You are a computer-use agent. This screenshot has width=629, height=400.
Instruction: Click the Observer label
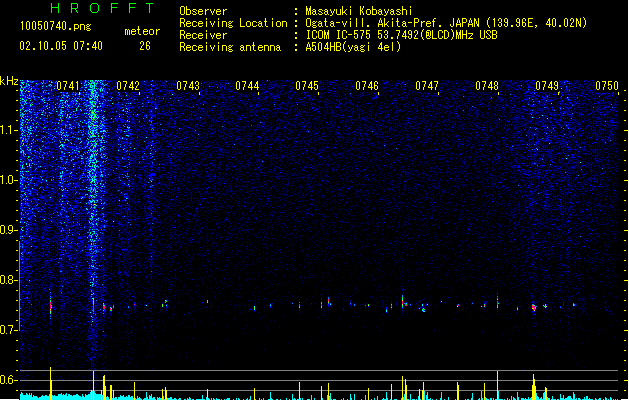pos(203,11)
